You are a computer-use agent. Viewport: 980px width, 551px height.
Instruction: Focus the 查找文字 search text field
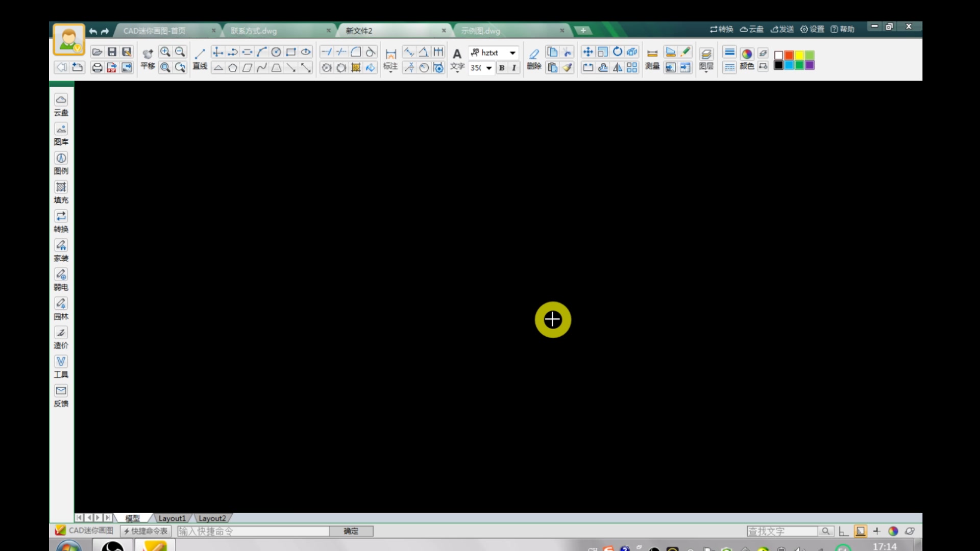(x=782, y=531)
